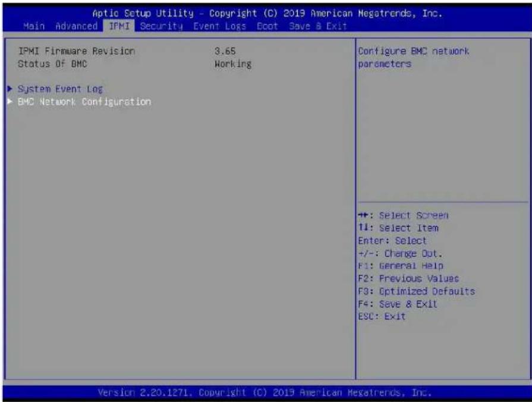This screenshot has height=402, width=532.
Task: Click the 'F4: Save & Exit' hint
Action: click(x=398, y=304)
